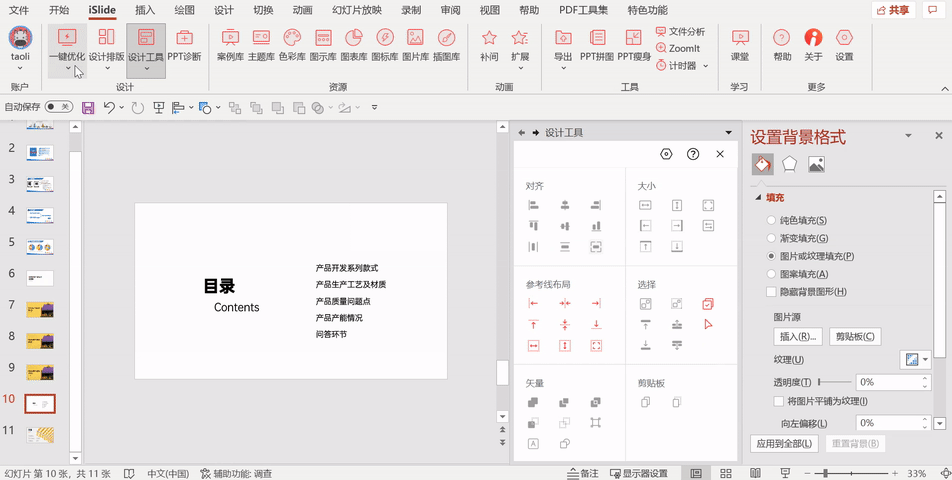Screen dimensions: 952x480
Task: Click the zoom-in plus button
Action: (895, 473)
